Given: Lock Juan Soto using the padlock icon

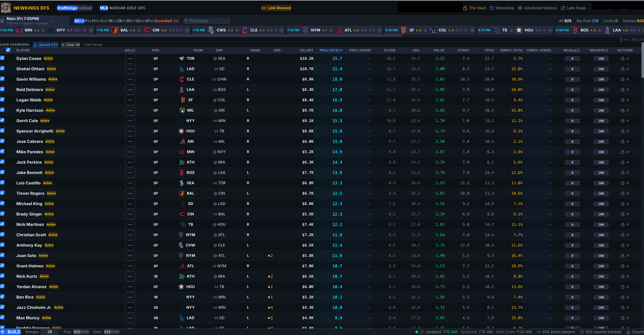Looking at the screenshot, I should coord(622,256).
